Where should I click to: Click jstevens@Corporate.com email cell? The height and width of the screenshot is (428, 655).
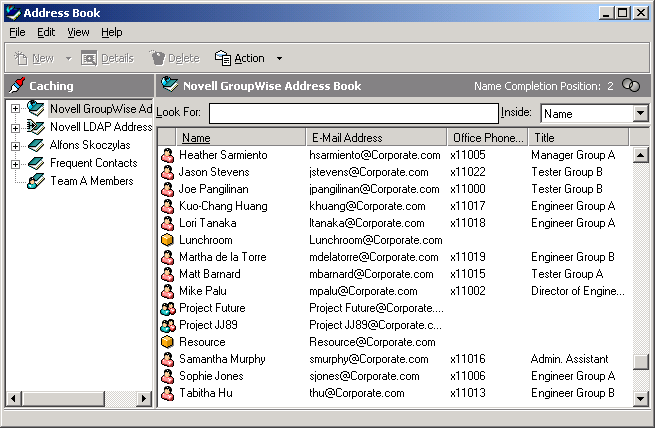369,172
